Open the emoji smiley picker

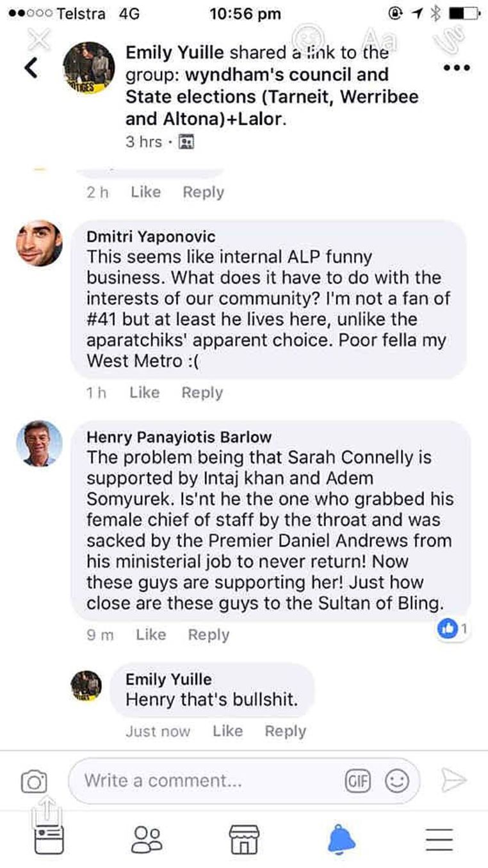pyautogui.click(x=396, y=781)
